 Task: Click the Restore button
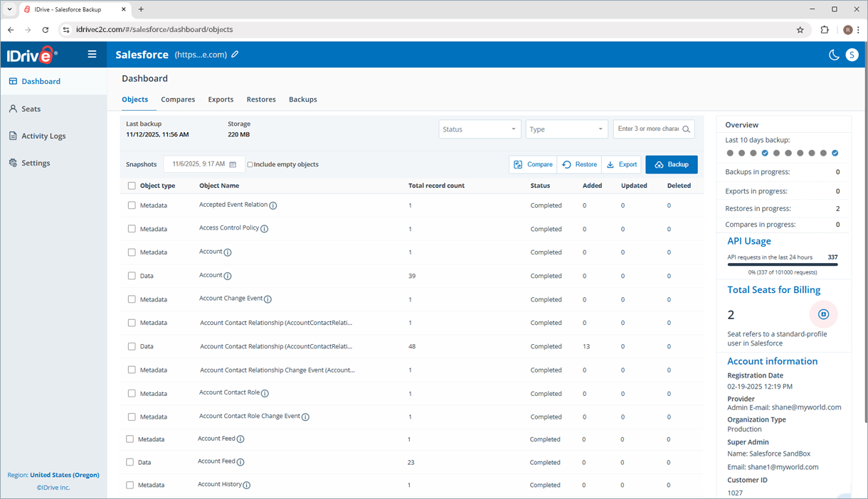click(x=579, y=164)
